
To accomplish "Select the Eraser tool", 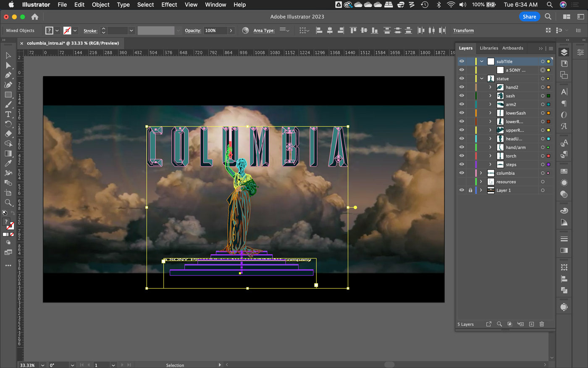I will pos(8,134).
